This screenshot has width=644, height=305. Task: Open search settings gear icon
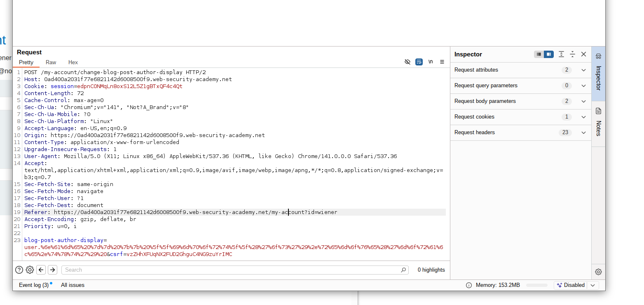pos(30,270)
